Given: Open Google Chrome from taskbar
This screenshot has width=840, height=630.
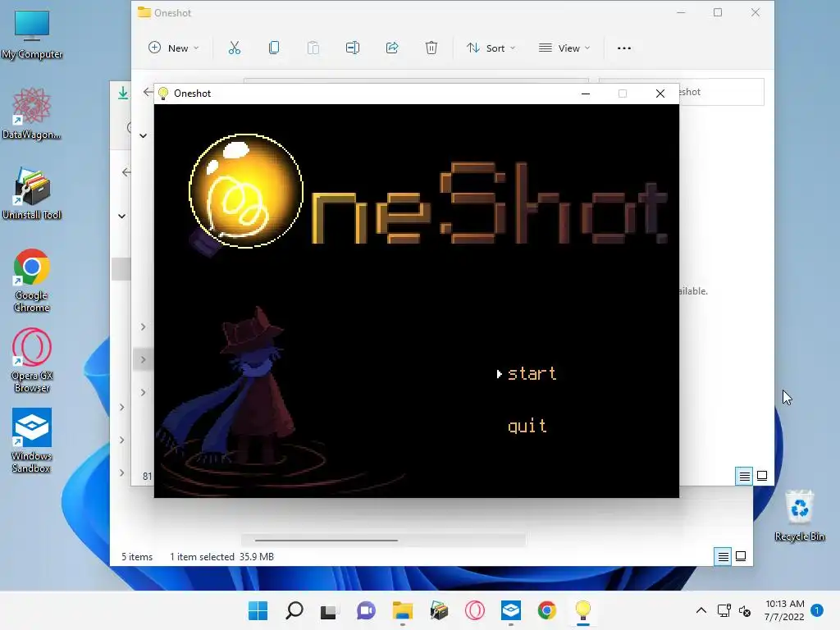Looking at the screenshot, I should pos(546,610).
